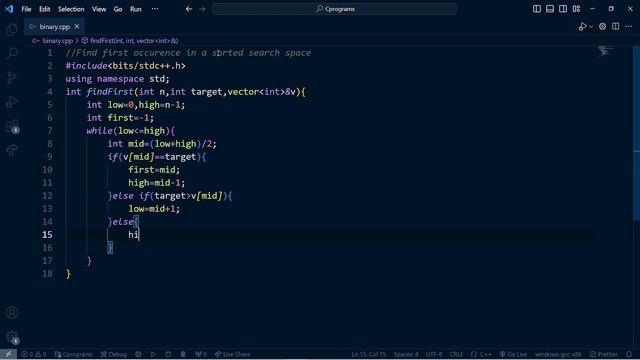The image size is (640, 360).
Task: Open editor More Actions ellipsis
Action: (x=629, y=27)
